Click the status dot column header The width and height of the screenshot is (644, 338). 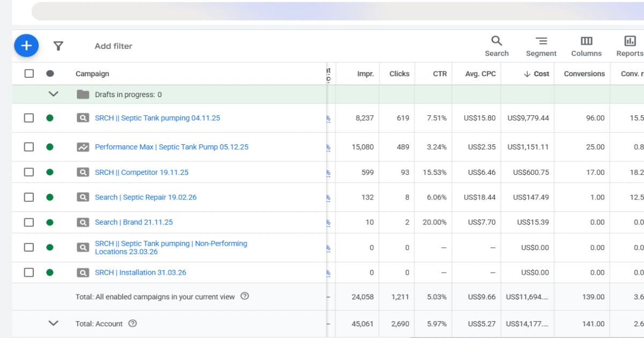point(50,74)
